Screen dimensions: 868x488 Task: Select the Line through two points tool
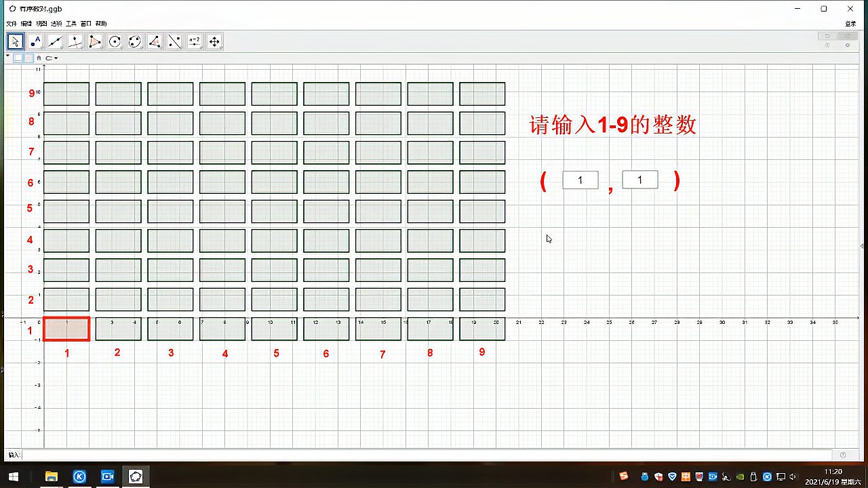[55, 41]
